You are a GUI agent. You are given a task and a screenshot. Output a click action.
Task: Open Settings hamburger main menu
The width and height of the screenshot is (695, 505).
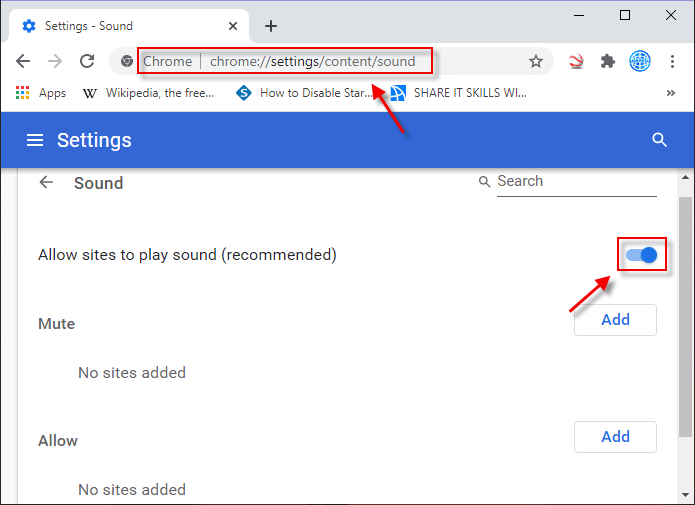[35, 140]
